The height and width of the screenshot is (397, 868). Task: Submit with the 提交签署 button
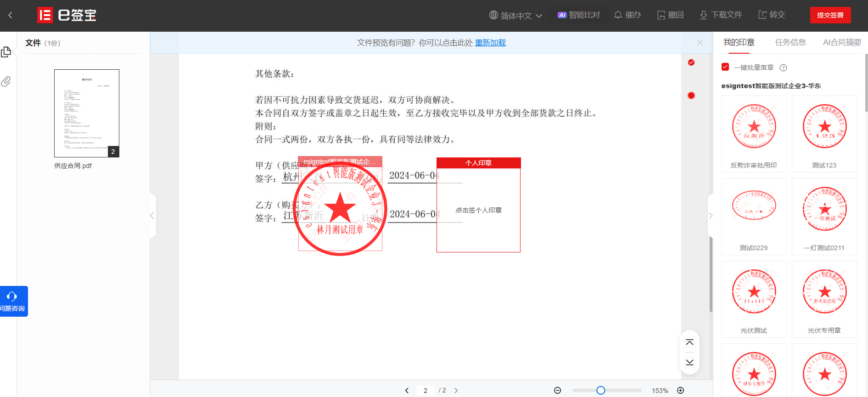(830, 15)
